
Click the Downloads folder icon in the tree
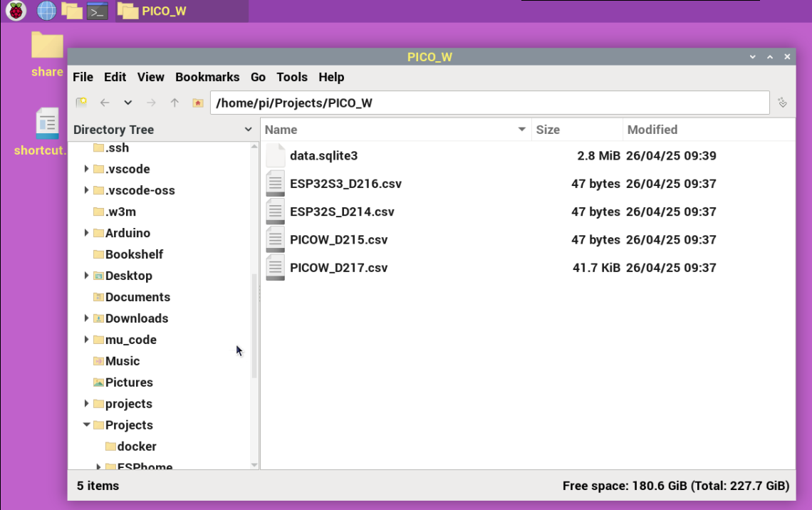(x=98, y=318)
